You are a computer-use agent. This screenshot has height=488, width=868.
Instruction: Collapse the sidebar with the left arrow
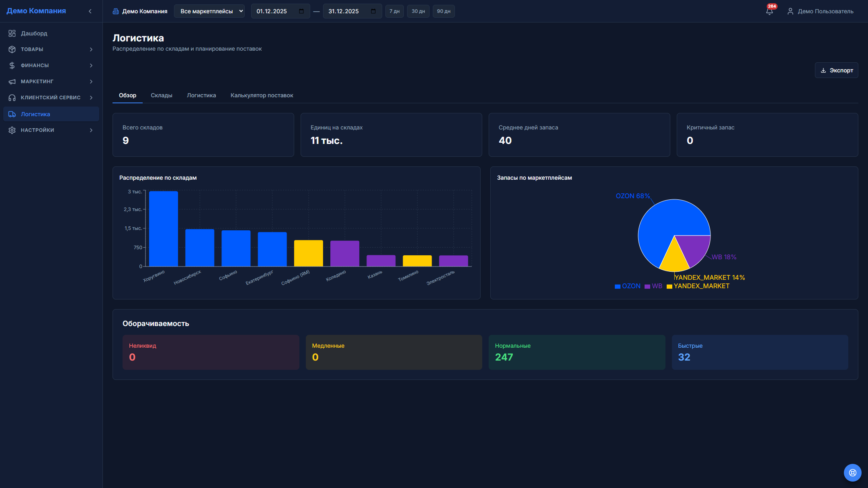(x=90, y=11)
